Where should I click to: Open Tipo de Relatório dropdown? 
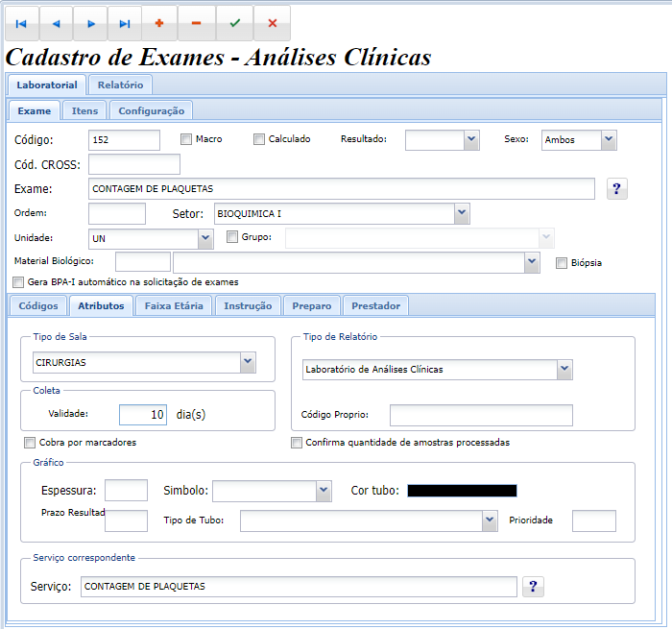click(x=564, y=370)
